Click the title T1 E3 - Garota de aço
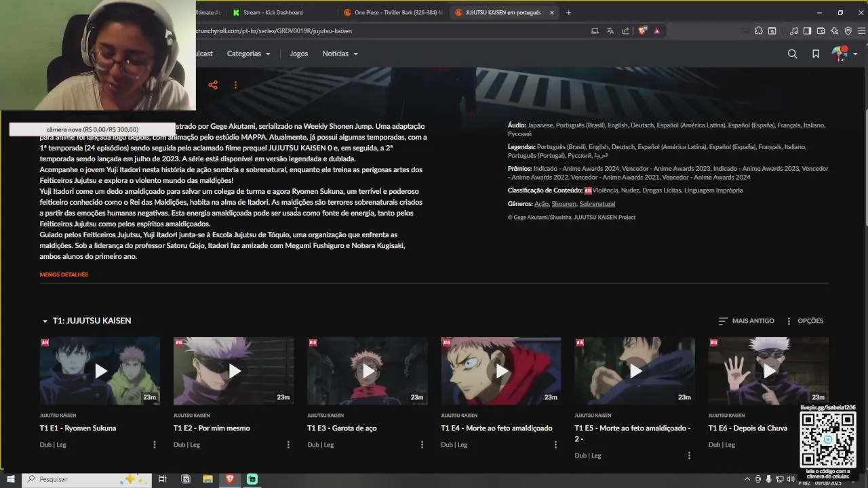868x488 pixels. 342,428
